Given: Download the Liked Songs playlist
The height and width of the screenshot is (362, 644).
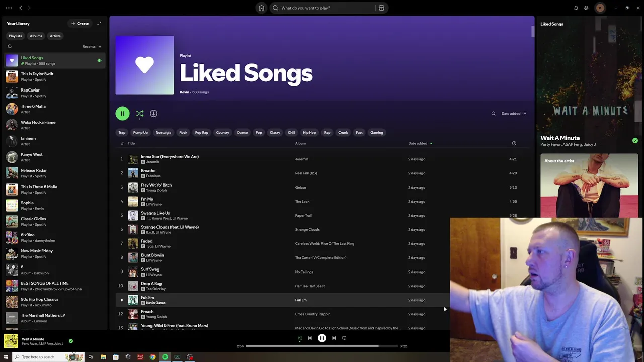Looking at the screenshot, I should pos(153,114).
